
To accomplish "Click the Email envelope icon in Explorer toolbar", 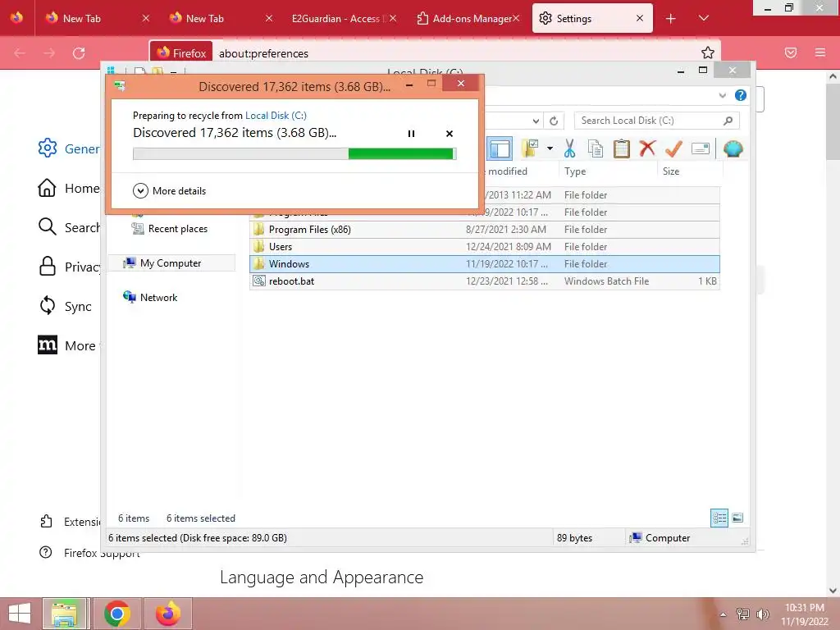I will click(701, 148).
